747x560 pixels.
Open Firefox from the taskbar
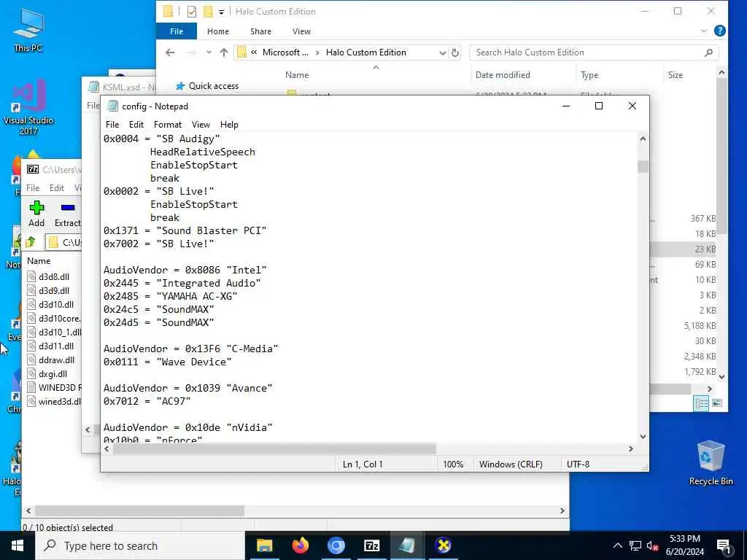pyautogui.click(x=300, y=545)
